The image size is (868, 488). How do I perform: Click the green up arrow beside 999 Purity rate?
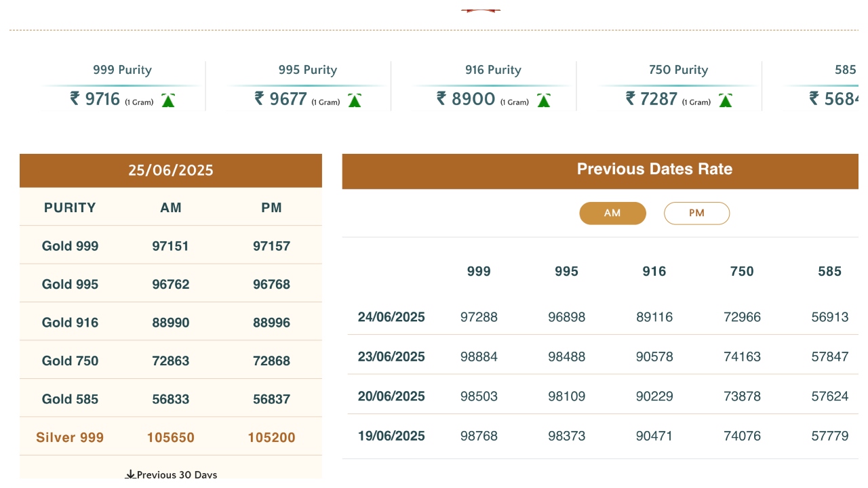tap(168, 101)
